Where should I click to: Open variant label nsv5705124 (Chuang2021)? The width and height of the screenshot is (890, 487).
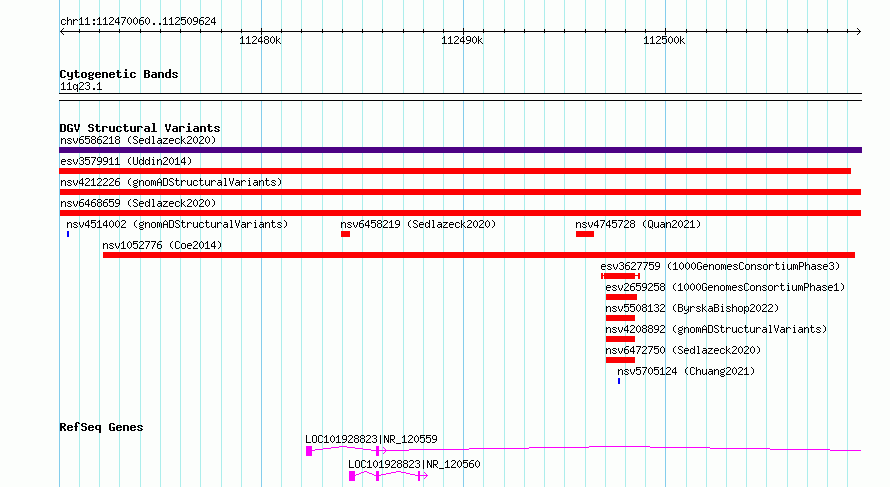[686, 371]
